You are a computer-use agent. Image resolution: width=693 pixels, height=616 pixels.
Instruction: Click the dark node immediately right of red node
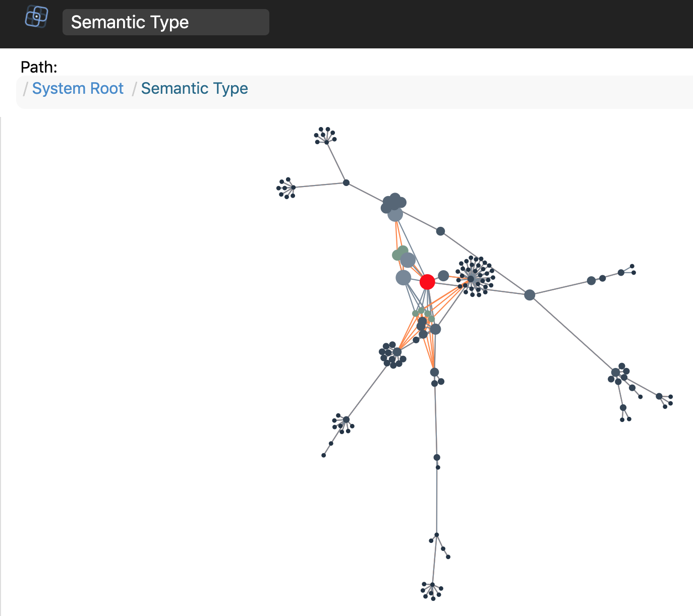coord(443,276)
